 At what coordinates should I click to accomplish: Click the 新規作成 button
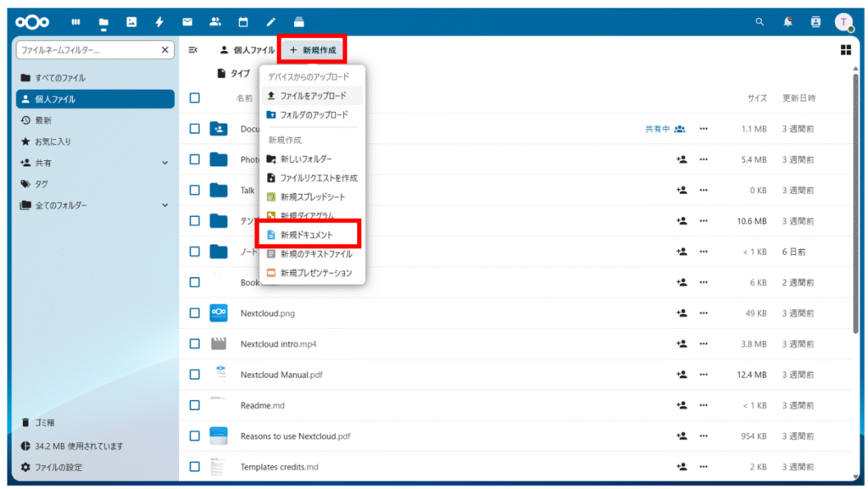313,50
